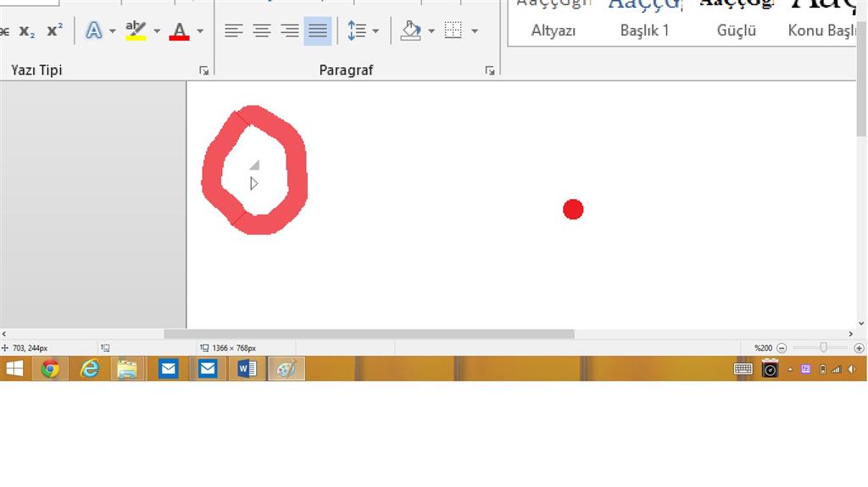Apply subscript formatting
The image size is (868, 487).
(x=26, y=31)
